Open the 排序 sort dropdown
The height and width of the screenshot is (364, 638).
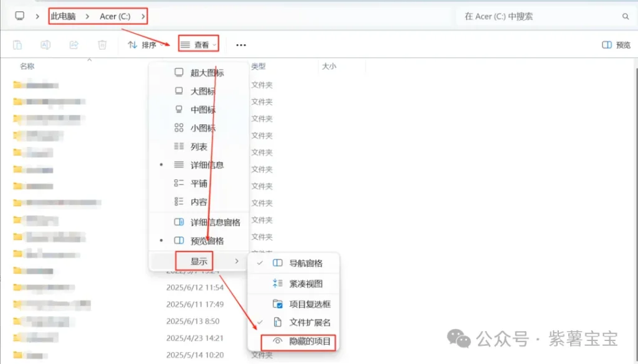pyautogui.click(x=145, y=45)
